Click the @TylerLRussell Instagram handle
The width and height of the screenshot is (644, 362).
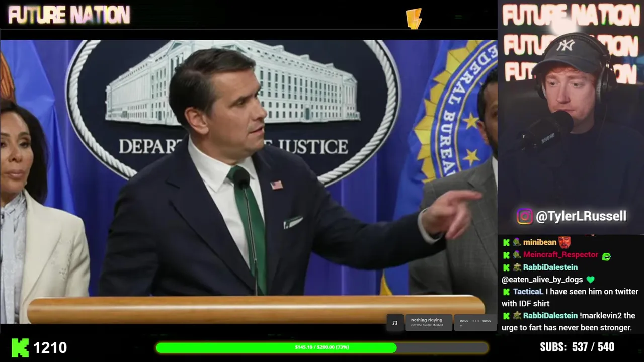[581, 216]
